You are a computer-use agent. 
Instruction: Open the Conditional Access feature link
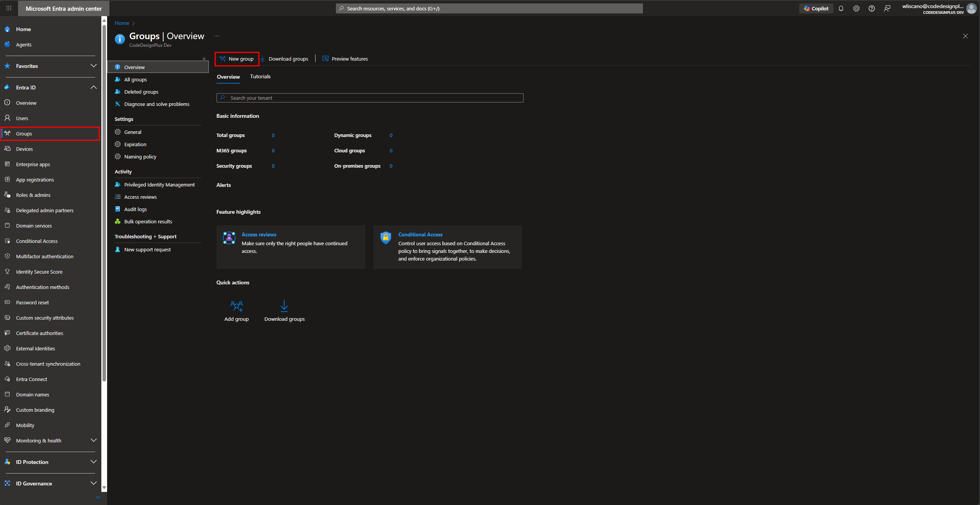pyautogui.click(x=420, y=234)
